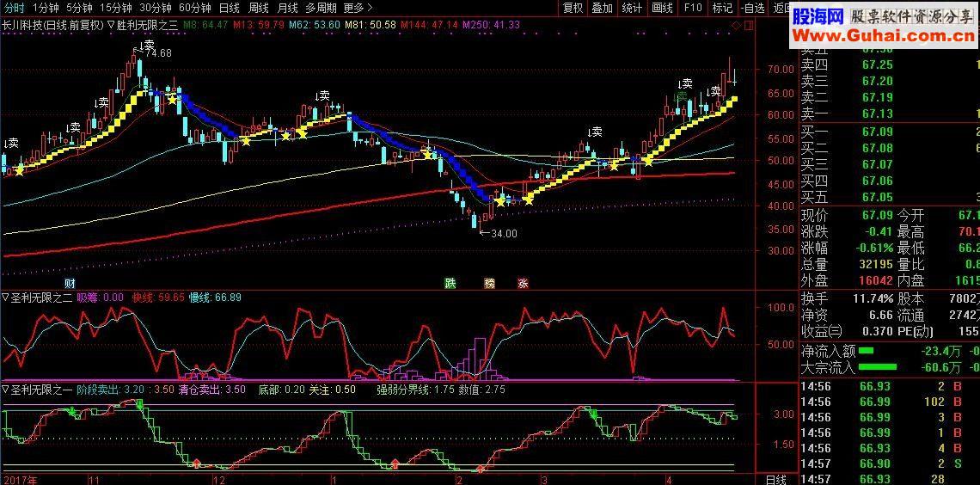This screenshot has height=485, width=980.
Task: Click the 34.00 low price label
Action: pos(504,234)
